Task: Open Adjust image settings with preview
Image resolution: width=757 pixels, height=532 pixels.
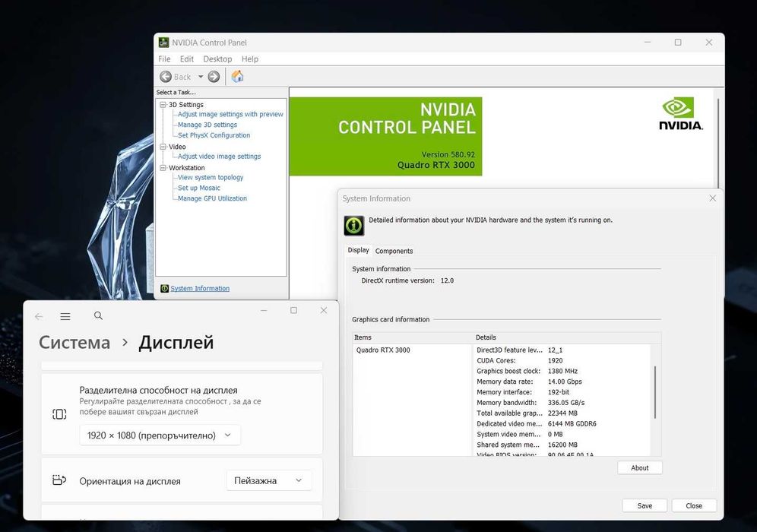Action: pyautogui.click(x=230, y=115)
